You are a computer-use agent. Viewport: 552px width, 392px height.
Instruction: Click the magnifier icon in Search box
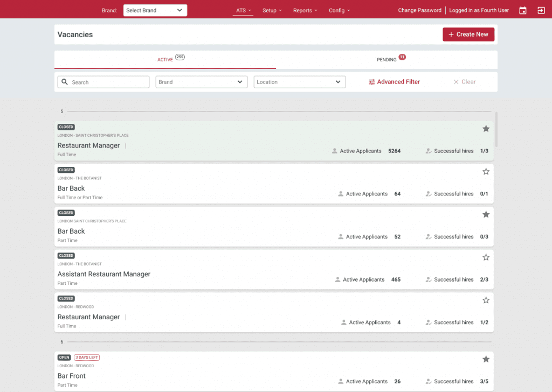65,82
